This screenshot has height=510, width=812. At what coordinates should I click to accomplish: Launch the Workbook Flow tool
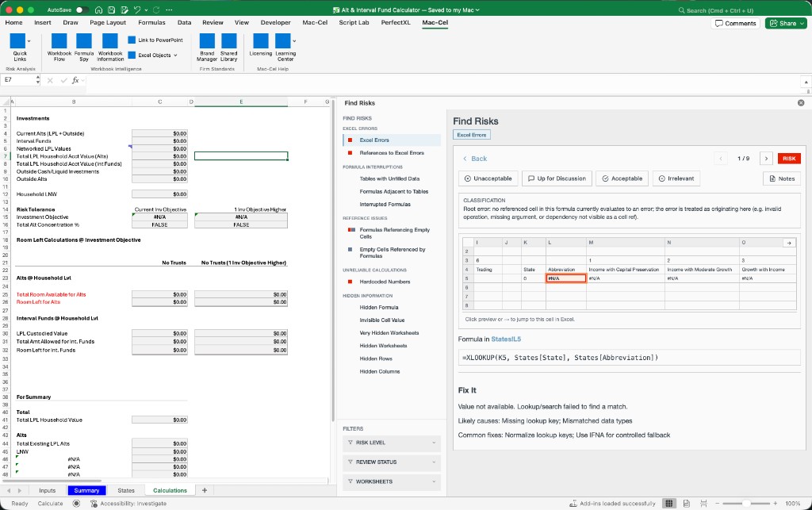point(59,41)
